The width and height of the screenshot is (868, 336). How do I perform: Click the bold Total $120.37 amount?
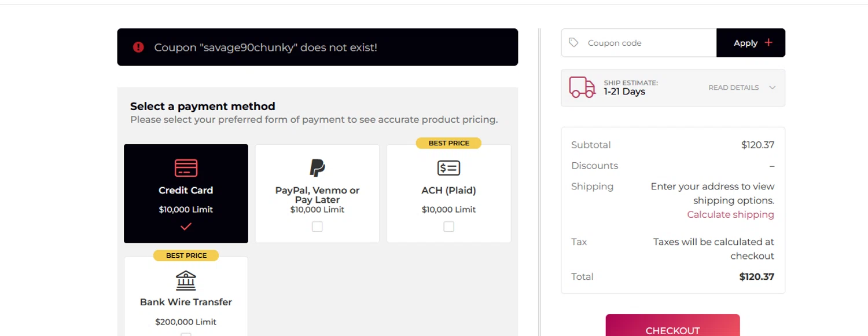(756, 277)
